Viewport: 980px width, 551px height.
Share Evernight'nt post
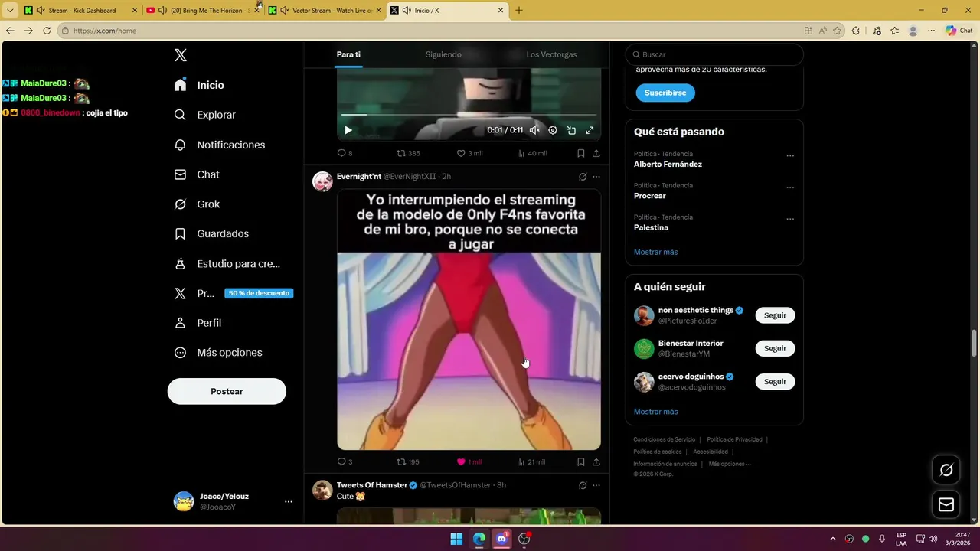tap(596, 462)
